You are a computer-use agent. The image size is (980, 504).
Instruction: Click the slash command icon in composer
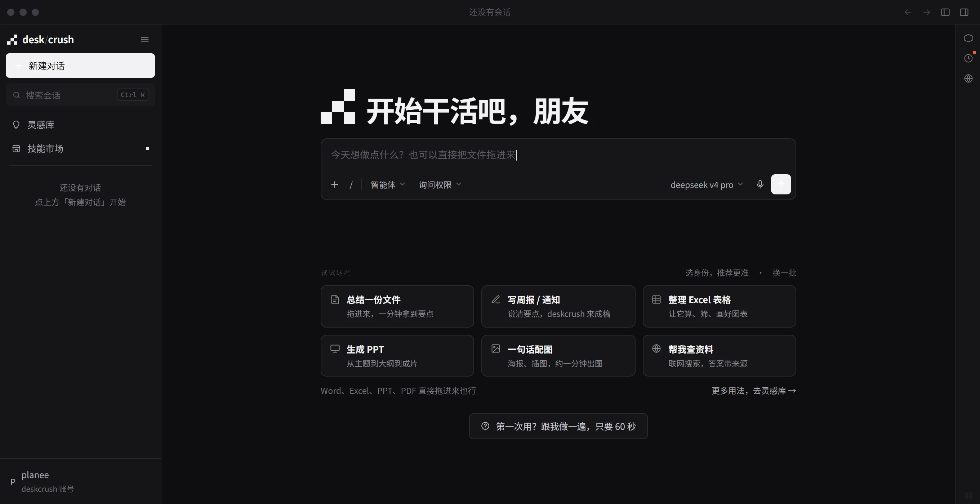351,185
